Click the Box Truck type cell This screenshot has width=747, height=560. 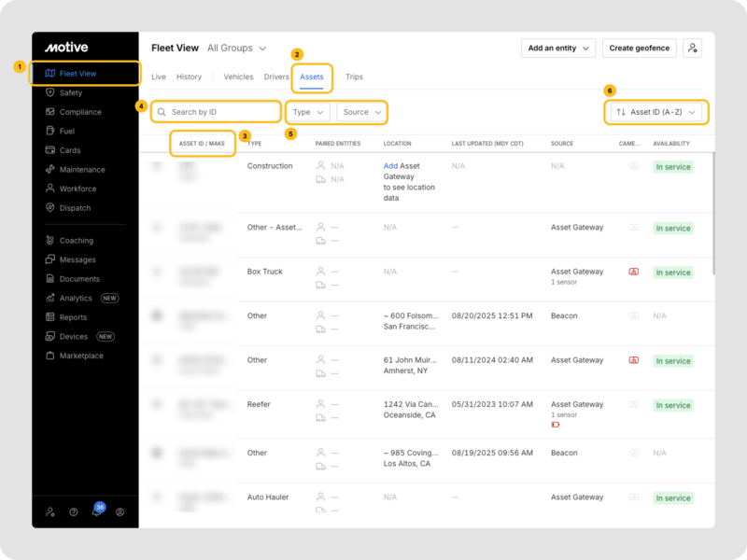tap(265, 272)
